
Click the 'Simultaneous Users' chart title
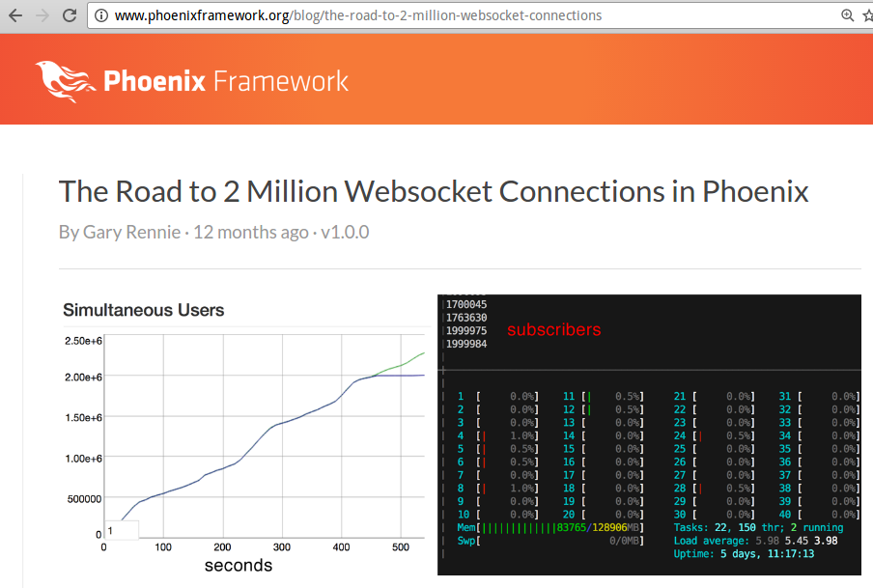pos(144,310)
